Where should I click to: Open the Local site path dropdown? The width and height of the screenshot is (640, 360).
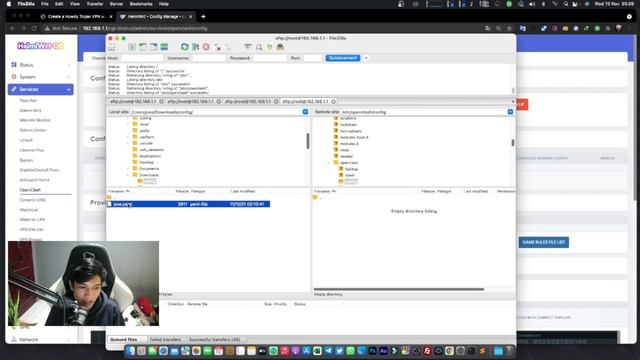pyautogui.click(x=305, y=111)
